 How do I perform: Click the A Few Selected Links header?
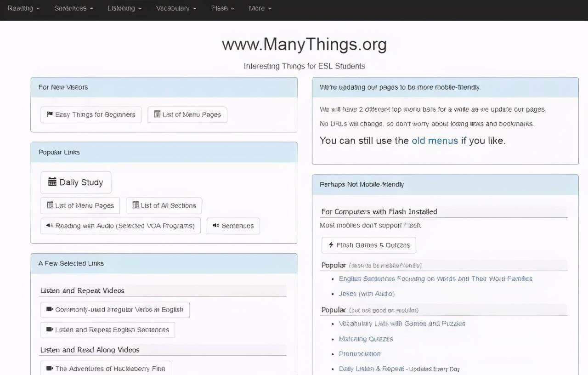click(x=164, y=264)
